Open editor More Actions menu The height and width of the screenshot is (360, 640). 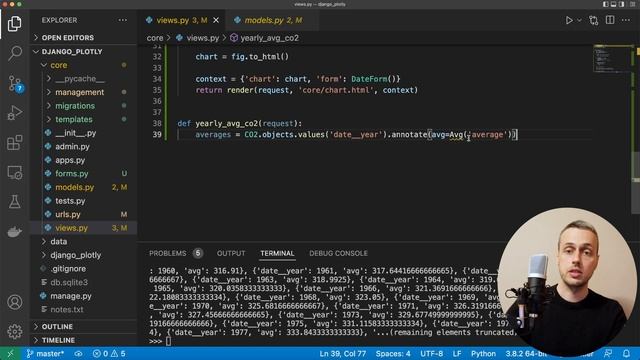coord(626,20)
